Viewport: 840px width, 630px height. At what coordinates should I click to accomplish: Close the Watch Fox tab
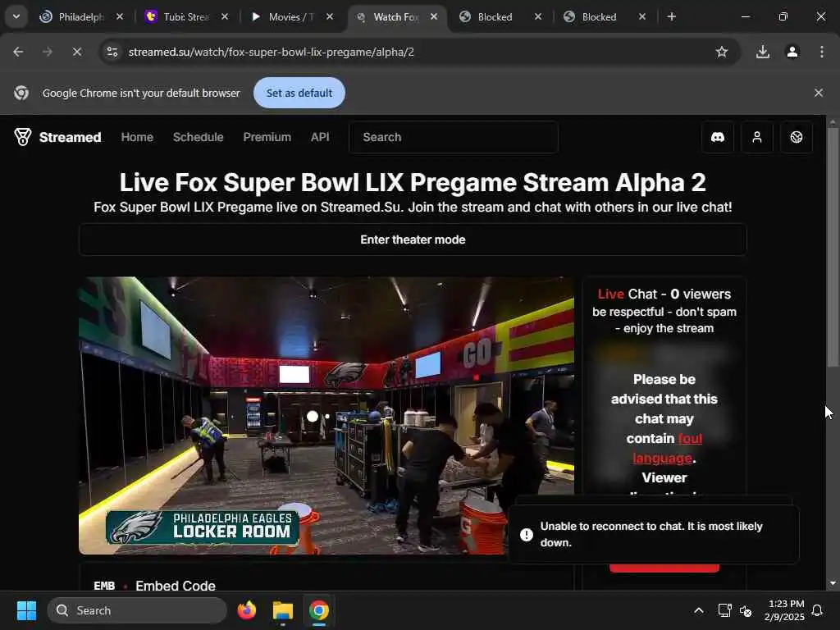(434, 16)
